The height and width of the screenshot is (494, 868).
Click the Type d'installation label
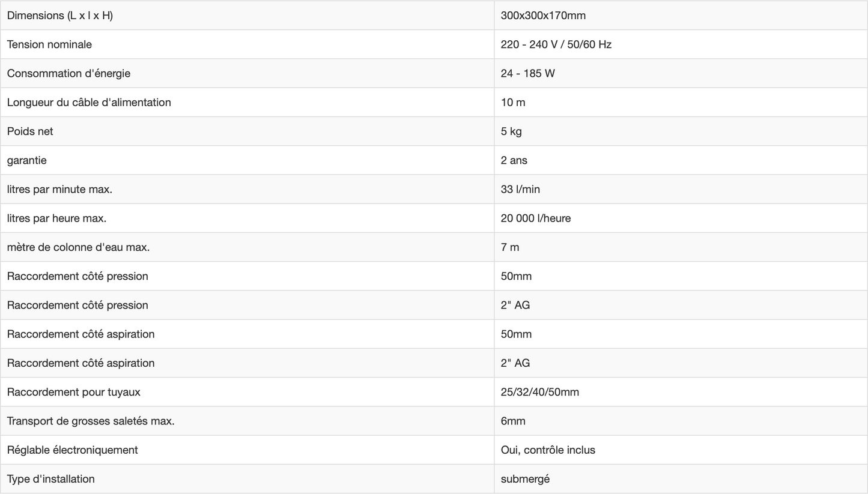[x=51, y=478]
